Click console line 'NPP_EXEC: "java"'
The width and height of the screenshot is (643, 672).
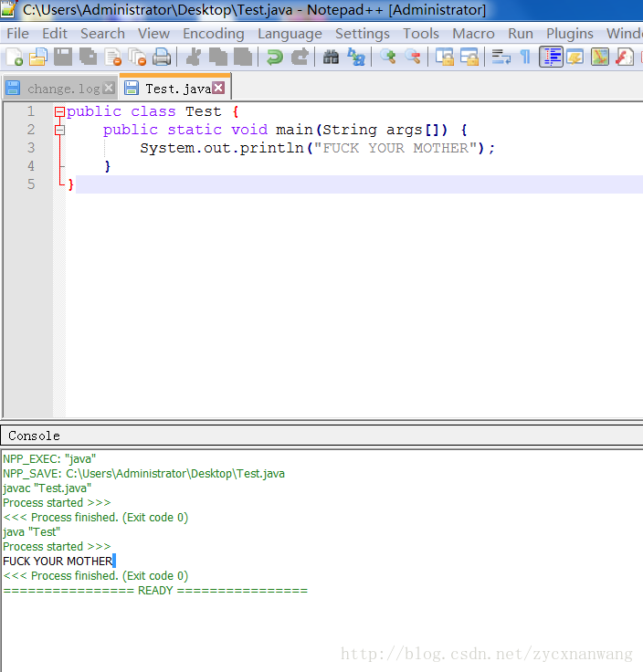pos(49,459)
